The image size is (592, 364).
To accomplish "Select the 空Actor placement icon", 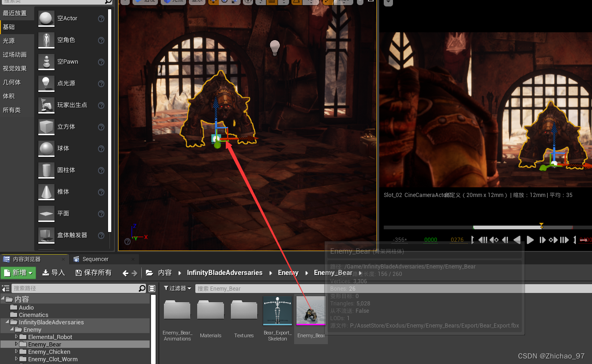I will coord(46,18).
